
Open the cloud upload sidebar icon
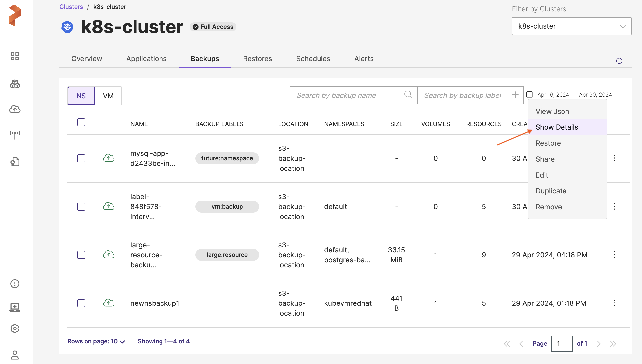15,109
